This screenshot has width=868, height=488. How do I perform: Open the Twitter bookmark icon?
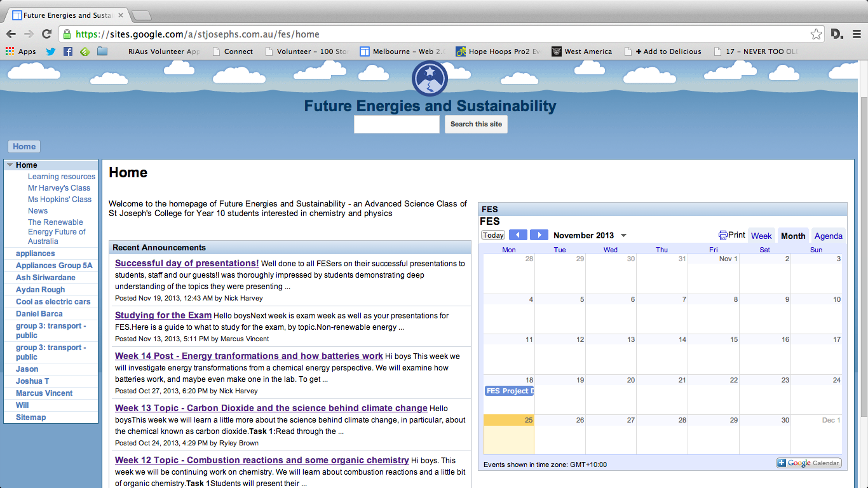click(x=51, y=51)
